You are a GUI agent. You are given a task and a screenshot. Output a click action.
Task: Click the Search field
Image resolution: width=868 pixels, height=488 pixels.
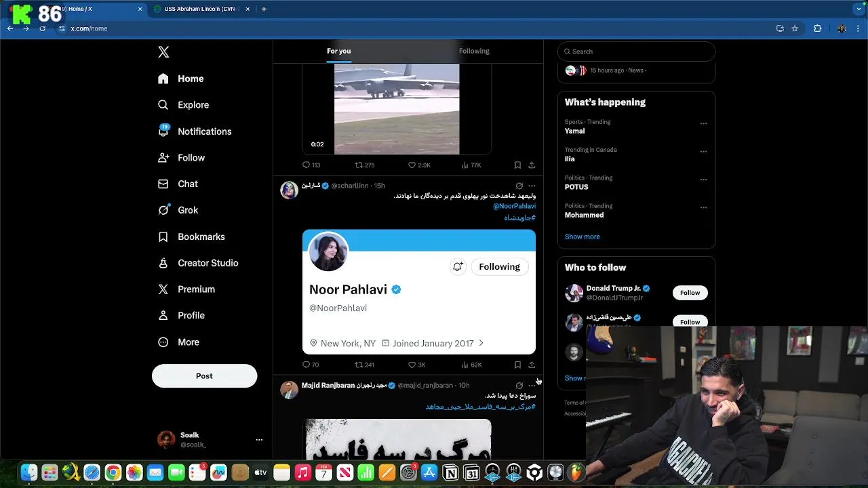click(636, 52)
